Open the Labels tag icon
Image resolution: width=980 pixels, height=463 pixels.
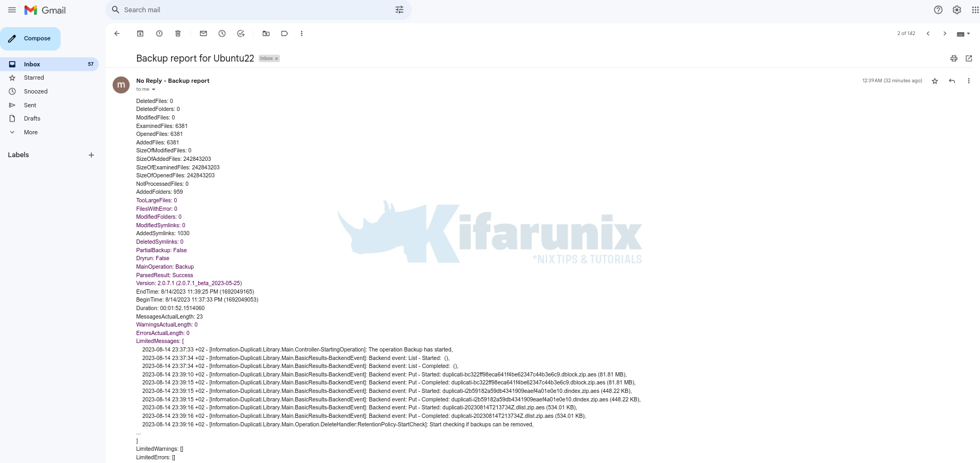click(x=285, y=33)
